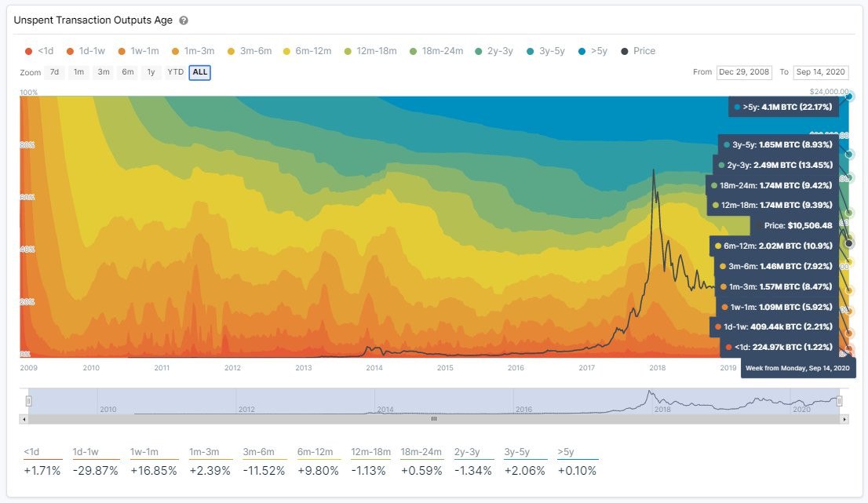868x503 pixels.
Task: Select the ALL zoom range
Action: pos(200,72)
